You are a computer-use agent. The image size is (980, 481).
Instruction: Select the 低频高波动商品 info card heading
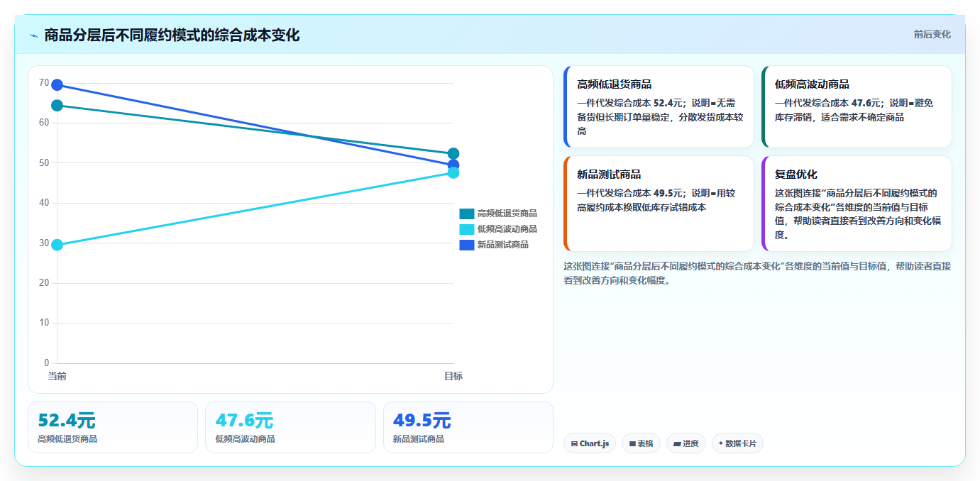coord(812,84)
